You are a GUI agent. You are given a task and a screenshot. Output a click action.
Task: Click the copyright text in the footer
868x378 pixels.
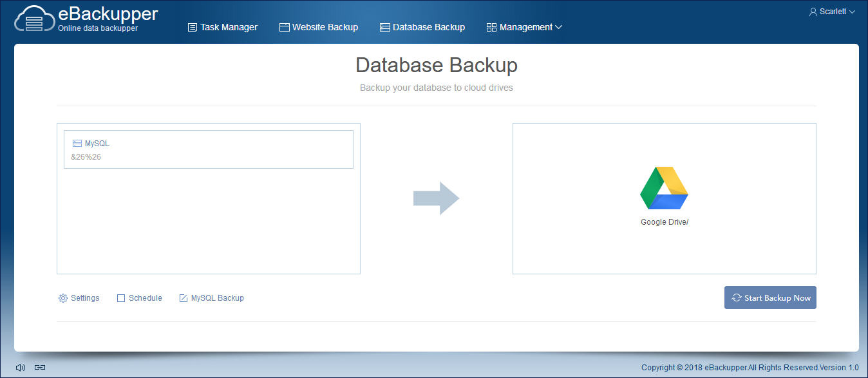point(750,368)
